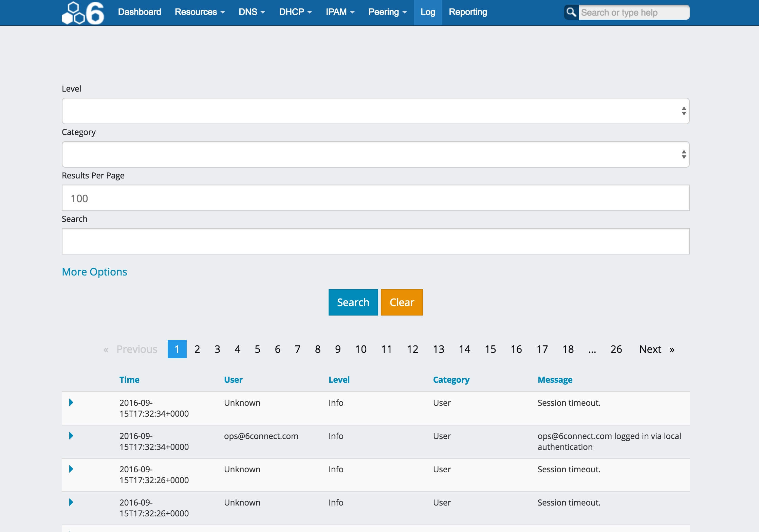Open the Level dropdown
Viewport: 759px width, 532px height.
375,111
